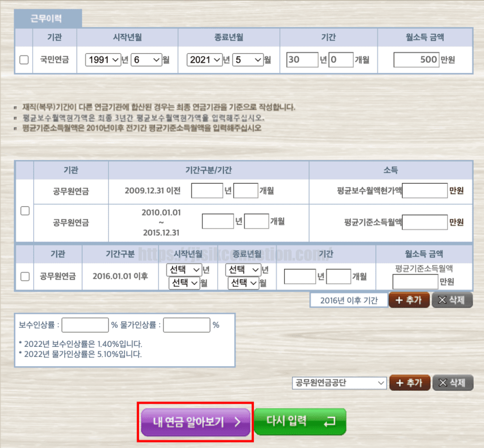Viewport: 484px width, 448px height.
Task: Open 종료년월 month 선택 dropdown
Action: point(243,283)
